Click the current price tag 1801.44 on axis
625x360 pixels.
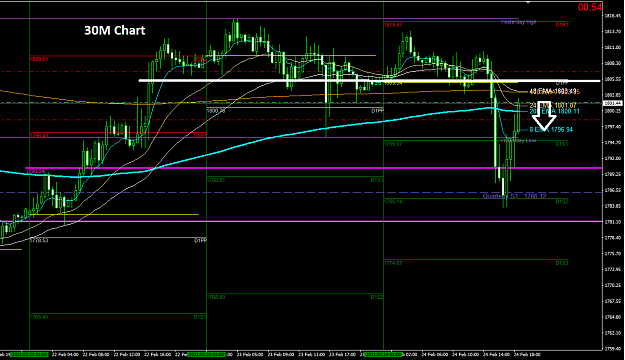tap(613, 103)
